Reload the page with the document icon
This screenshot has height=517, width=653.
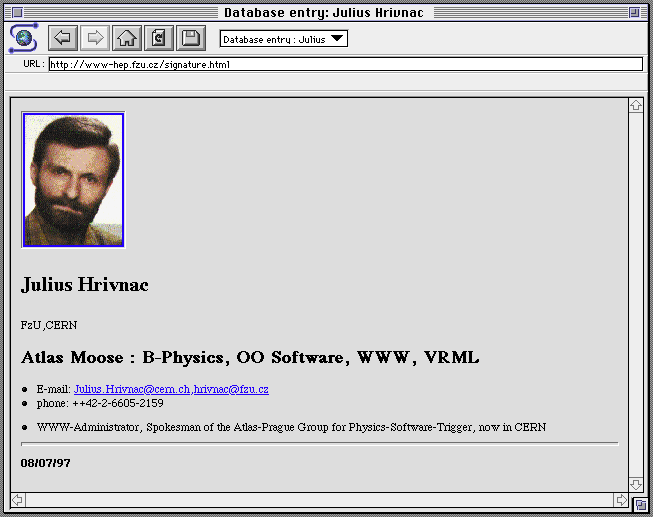tap(159, 38)
